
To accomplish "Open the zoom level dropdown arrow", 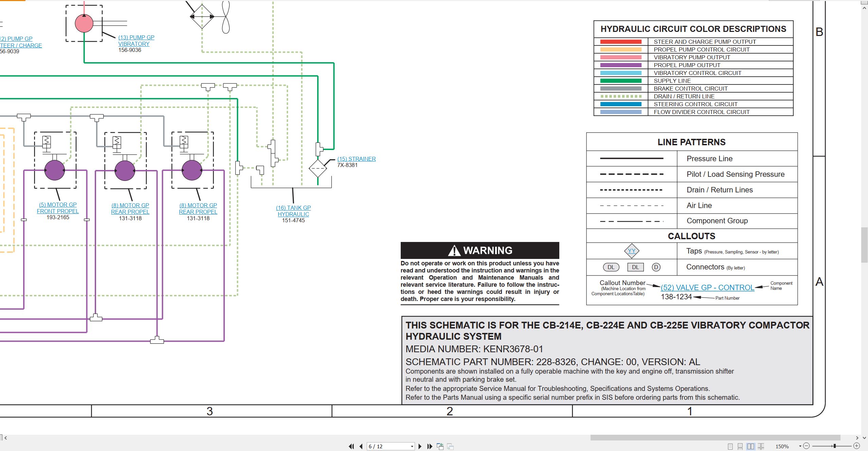I will tap(800, 446).
